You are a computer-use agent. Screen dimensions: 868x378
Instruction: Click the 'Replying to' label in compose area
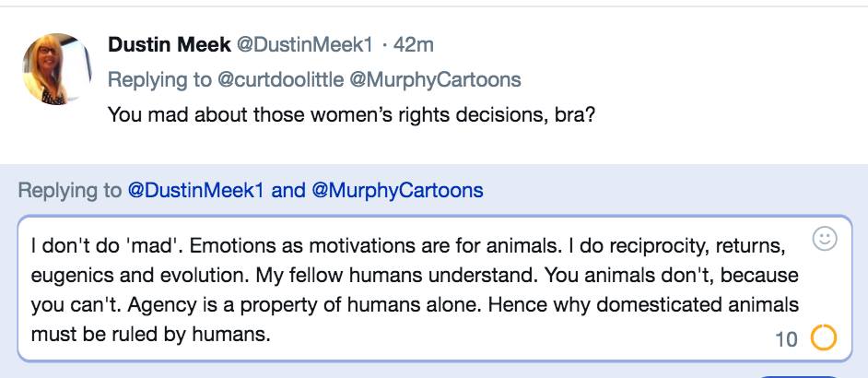pos(69,191)
